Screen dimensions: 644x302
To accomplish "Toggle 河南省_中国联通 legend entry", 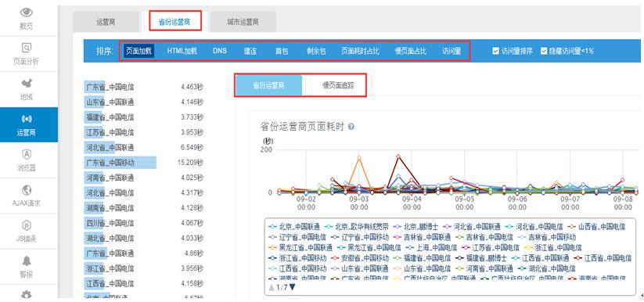I will click(484, 268).
